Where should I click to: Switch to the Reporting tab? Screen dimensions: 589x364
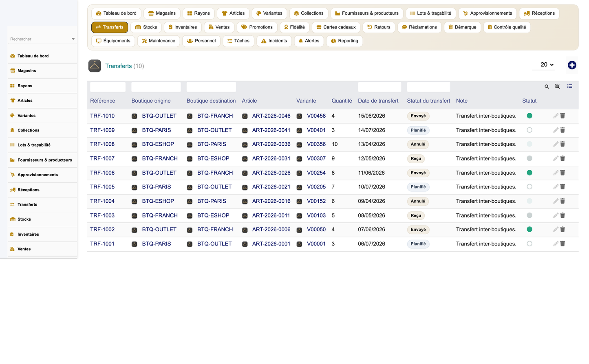[x=344, y=41]
